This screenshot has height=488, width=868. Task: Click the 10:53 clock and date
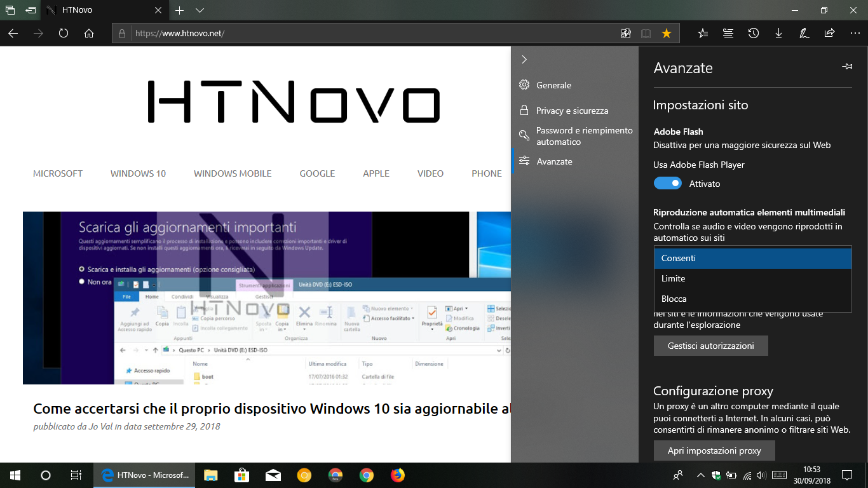click(812, 475)
